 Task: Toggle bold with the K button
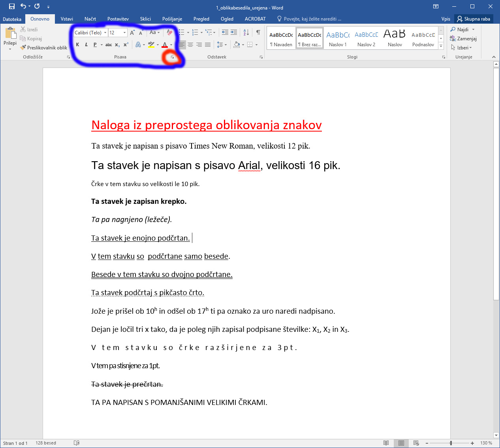(x=77, y=45)
